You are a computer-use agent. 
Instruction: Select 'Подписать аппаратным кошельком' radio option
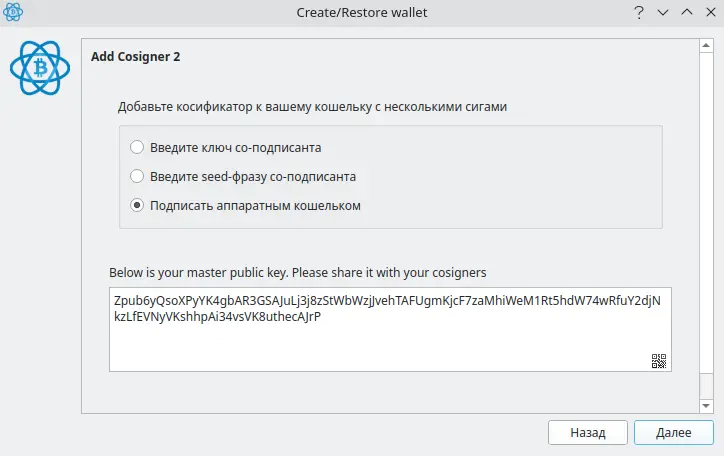tap(137, 205)
